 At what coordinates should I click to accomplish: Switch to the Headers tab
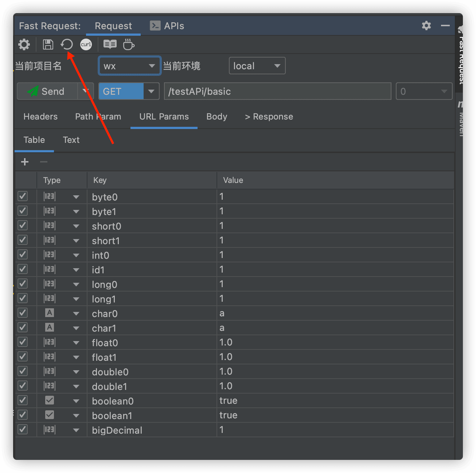(x=40, y=117)
